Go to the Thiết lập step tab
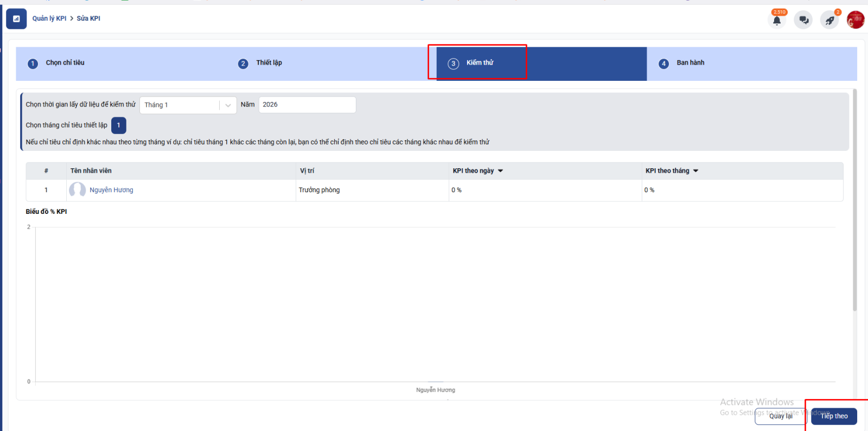The image size is (868, 431). click(269, 63)
